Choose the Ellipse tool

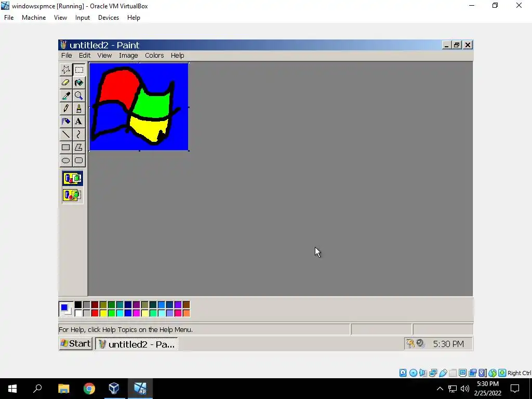66,160
